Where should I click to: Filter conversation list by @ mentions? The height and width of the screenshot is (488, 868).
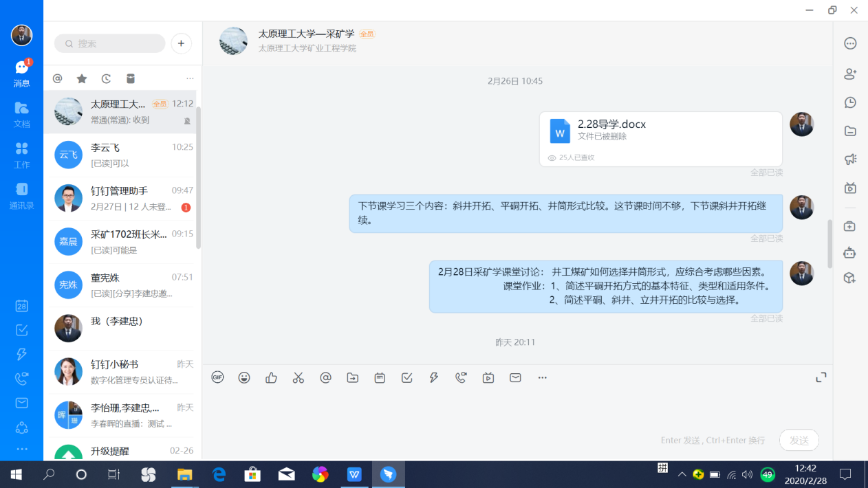pos(58,79)
